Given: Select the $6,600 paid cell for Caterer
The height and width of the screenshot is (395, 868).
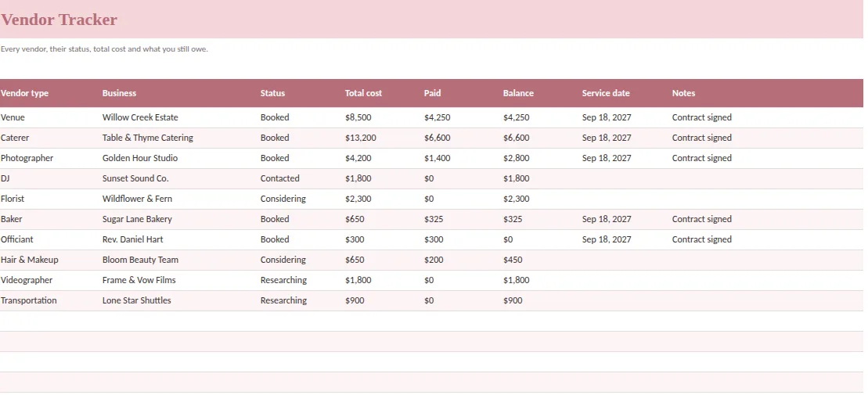Looking at the screenshot, I should point(438,138).
